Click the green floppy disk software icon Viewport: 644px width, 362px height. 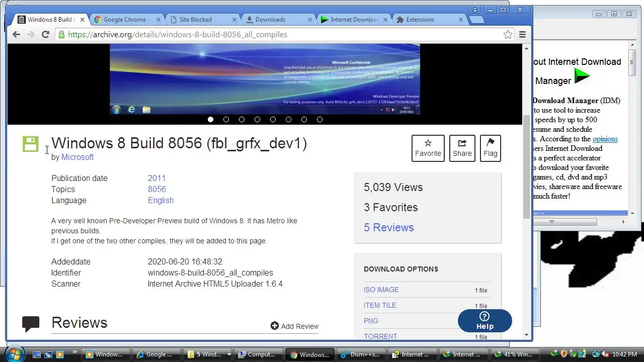tap(30, 144)
